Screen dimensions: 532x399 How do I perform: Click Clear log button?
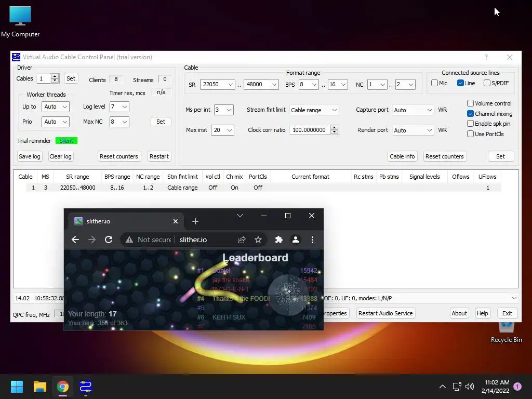coord(60,156)
